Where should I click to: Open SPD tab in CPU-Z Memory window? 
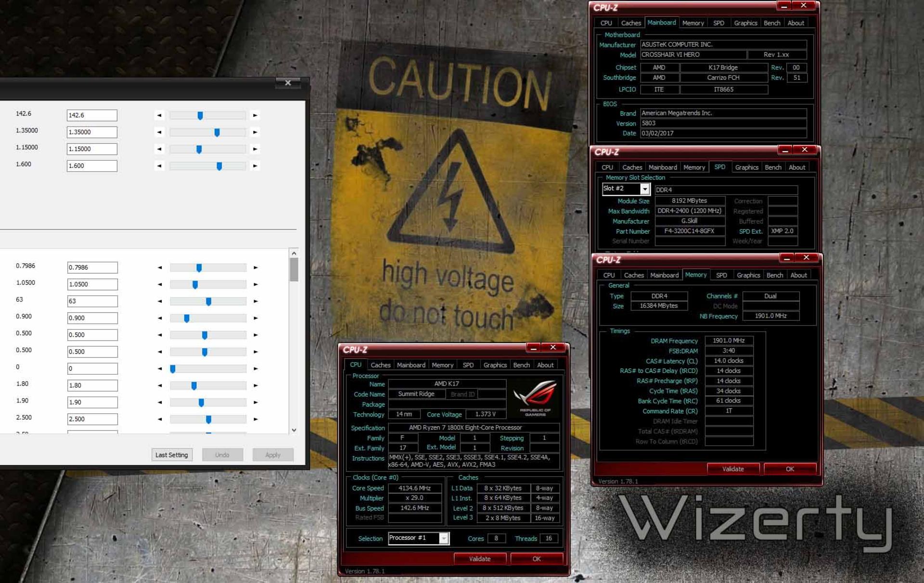pyautogui.click(x=721, y=275)
